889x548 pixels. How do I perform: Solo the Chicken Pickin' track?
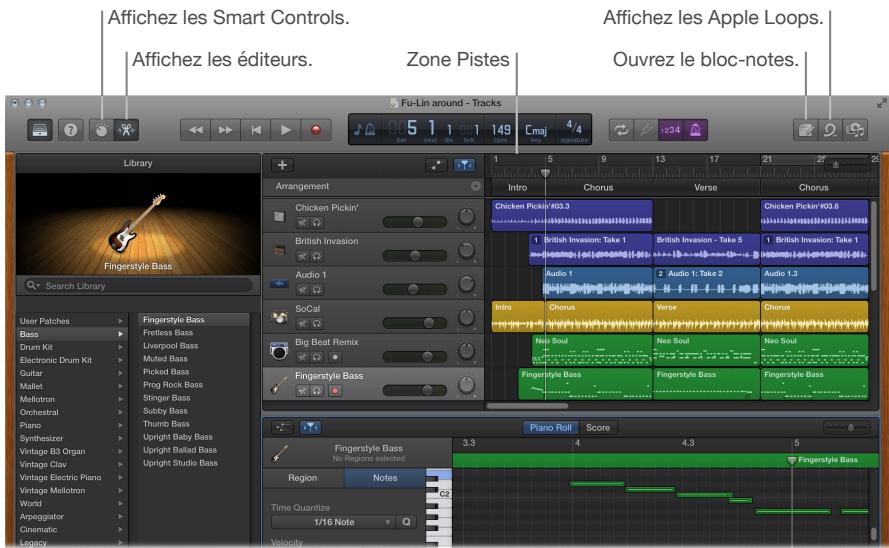tap(317, 223)
